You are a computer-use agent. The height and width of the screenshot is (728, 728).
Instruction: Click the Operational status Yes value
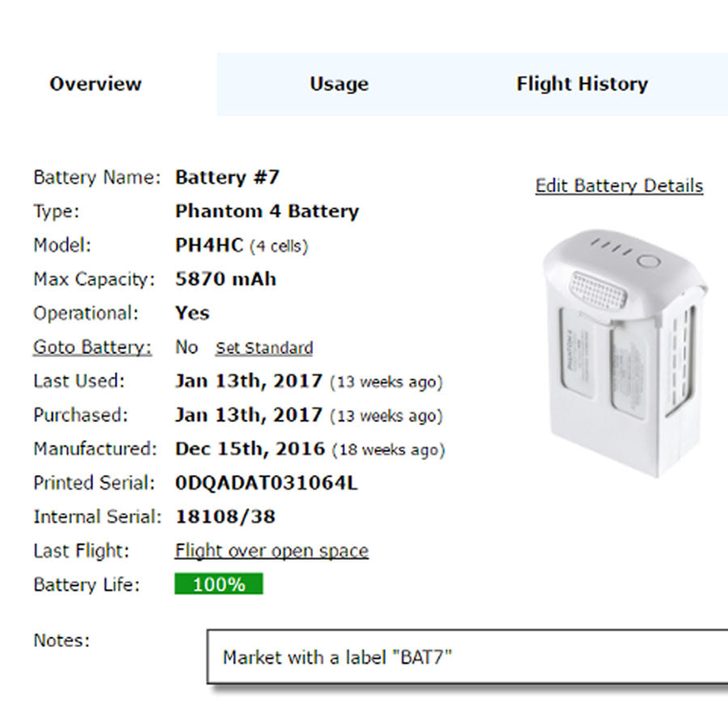tap(192, 313)
